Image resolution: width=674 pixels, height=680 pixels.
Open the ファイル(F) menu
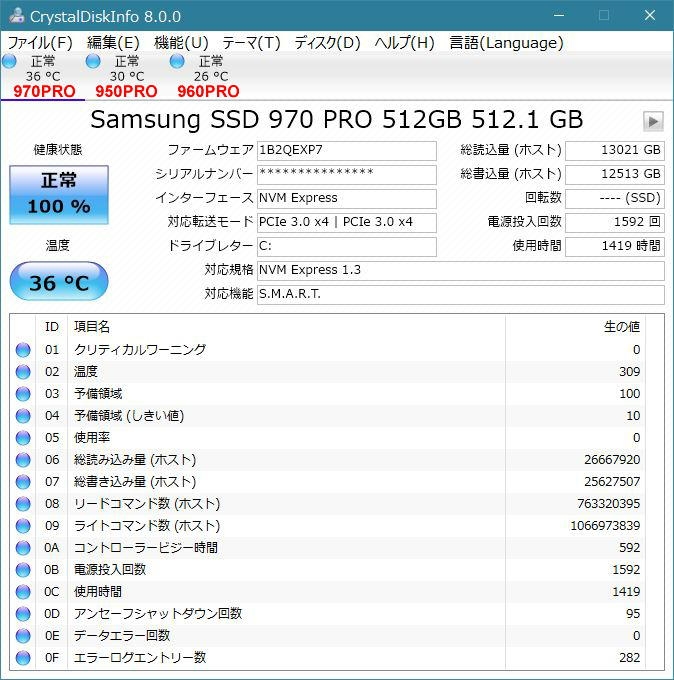40,42
